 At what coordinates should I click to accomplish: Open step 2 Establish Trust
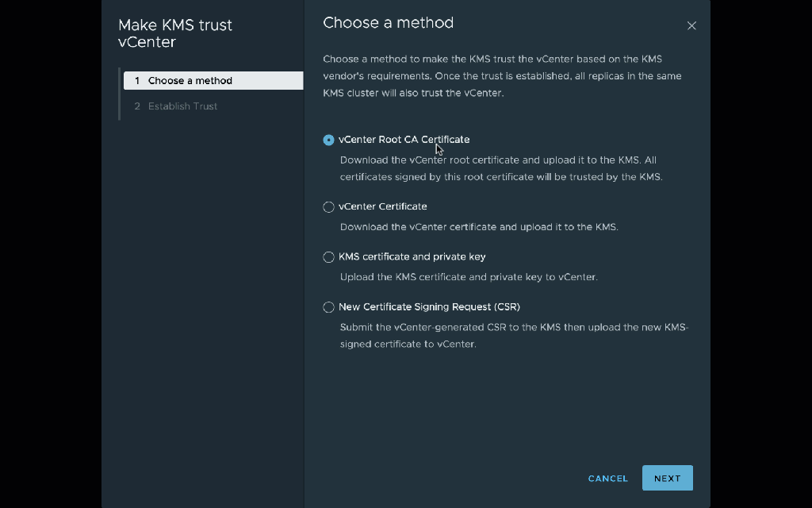pos(182,106)
